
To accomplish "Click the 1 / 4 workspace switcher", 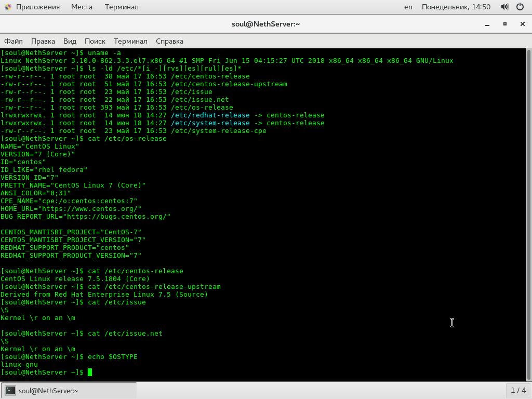I will tap(518, 391).
